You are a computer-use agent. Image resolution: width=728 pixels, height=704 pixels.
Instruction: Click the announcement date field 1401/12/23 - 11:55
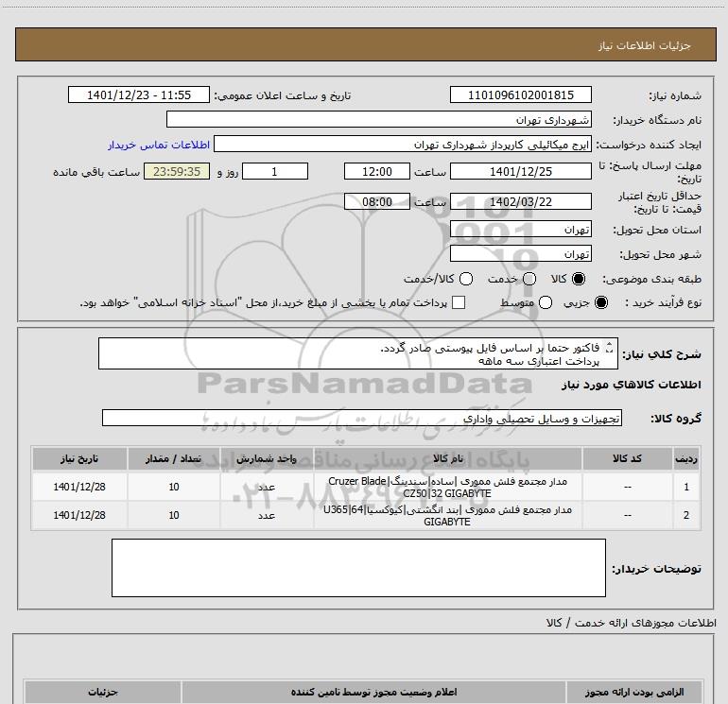tap(139, 95)
